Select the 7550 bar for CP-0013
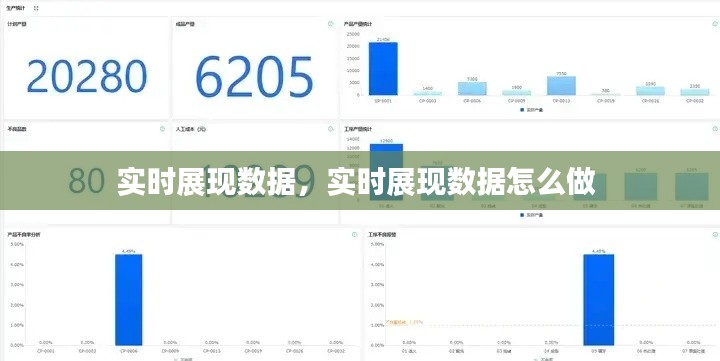 tap(561, 86)
